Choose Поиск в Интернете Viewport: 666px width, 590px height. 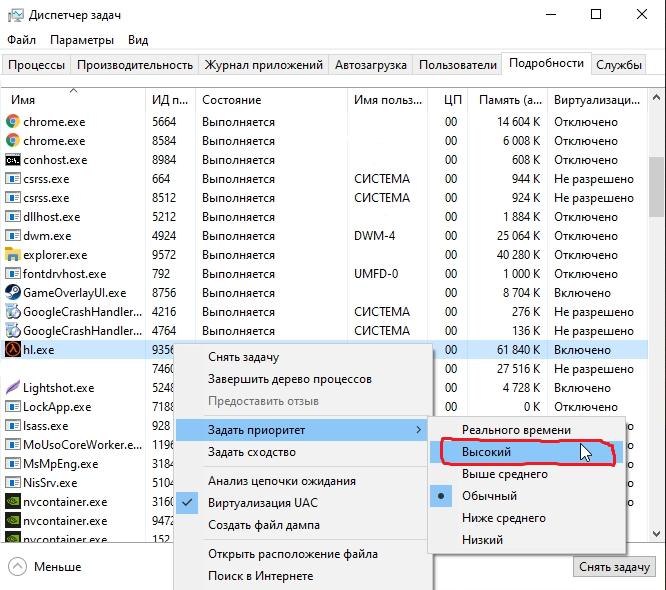click(302, 576)
